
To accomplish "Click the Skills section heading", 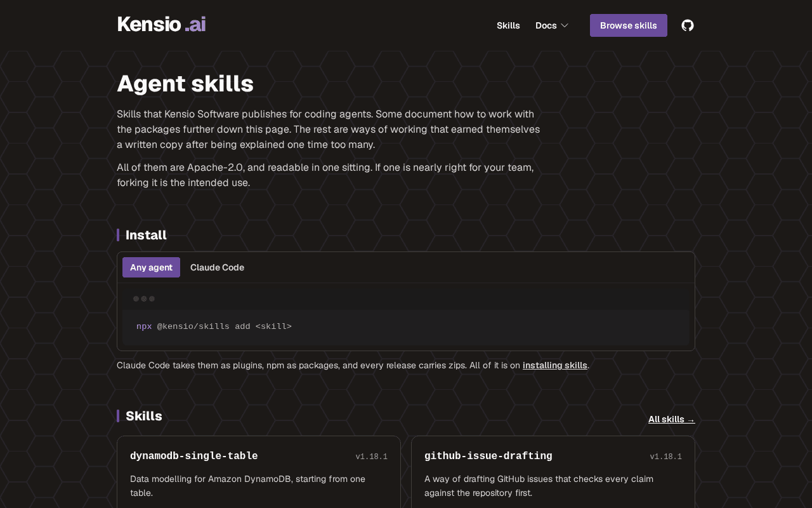I will 144,416.
